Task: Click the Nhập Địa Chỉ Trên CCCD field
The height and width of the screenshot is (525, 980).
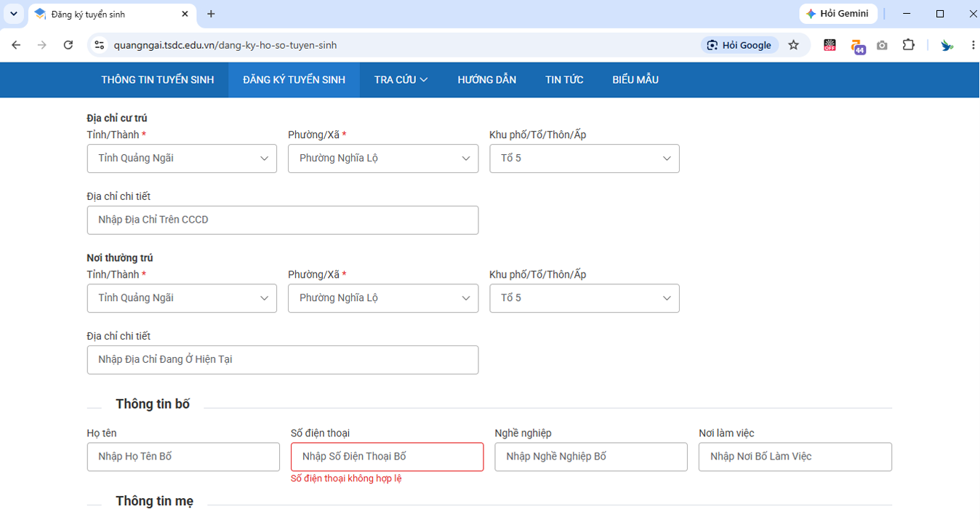Action: 283,220
